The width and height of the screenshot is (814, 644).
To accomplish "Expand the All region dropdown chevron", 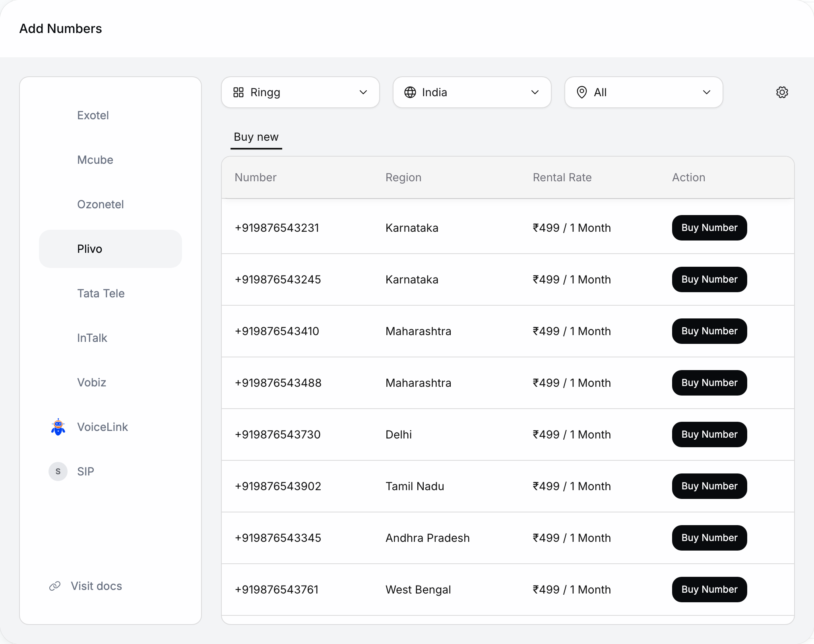I will tap(707, 92).
